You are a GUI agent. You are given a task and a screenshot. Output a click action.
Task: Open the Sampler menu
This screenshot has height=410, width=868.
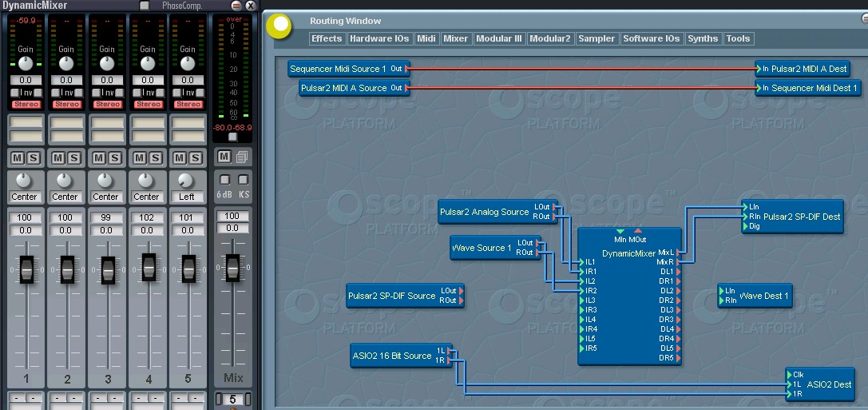pyautogui.click(x=597, y=39)
